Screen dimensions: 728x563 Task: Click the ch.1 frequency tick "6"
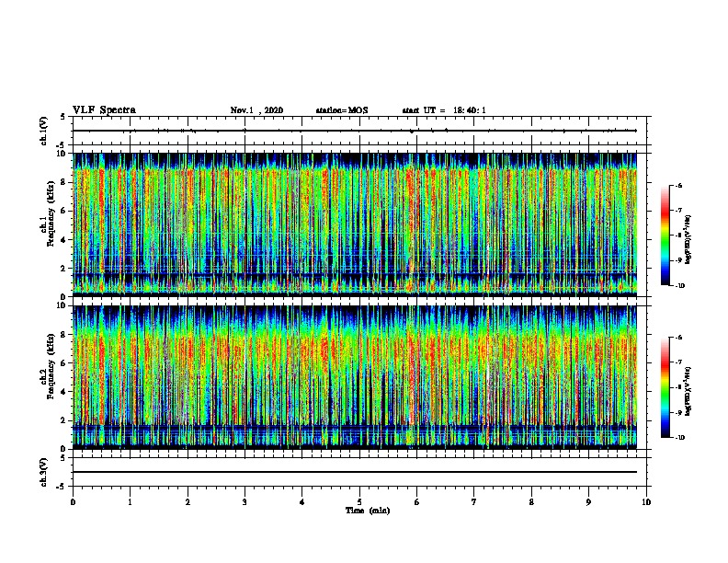[x=64, y=211]
